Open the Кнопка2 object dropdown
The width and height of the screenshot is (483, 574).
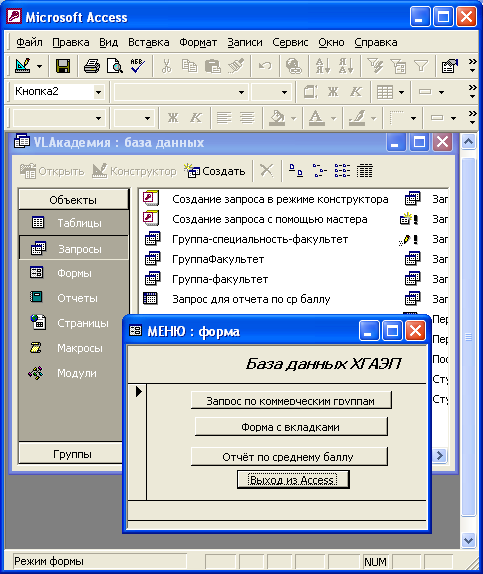(98, 92)
